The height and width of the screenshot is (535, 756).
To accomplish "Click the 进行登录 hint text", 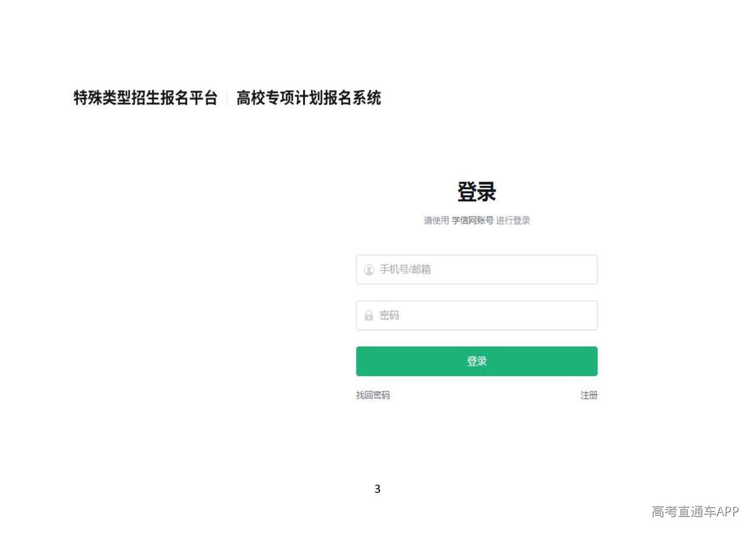I will [x=513, y=221].
